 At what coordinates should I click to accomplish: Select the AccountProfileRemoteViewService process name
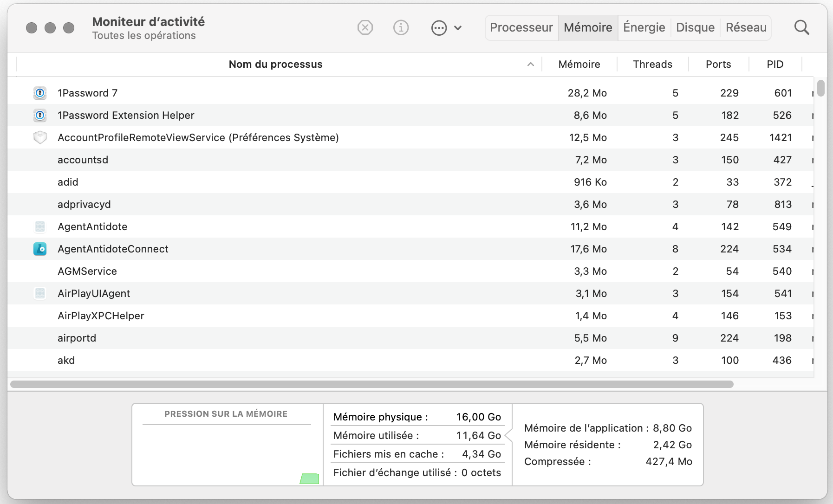(x=198, y=138)
